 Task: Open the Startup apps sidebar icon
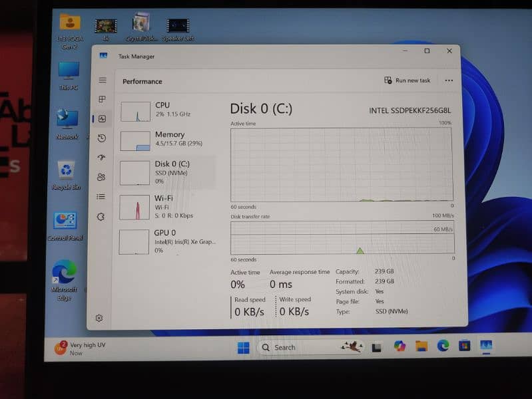(101, 158)
